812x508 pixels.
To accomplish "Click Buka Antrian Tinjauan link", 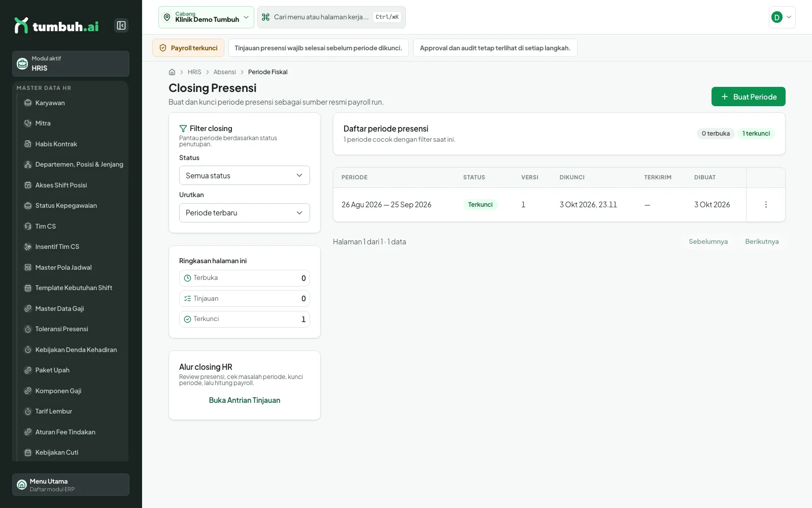I will [245, 400].
